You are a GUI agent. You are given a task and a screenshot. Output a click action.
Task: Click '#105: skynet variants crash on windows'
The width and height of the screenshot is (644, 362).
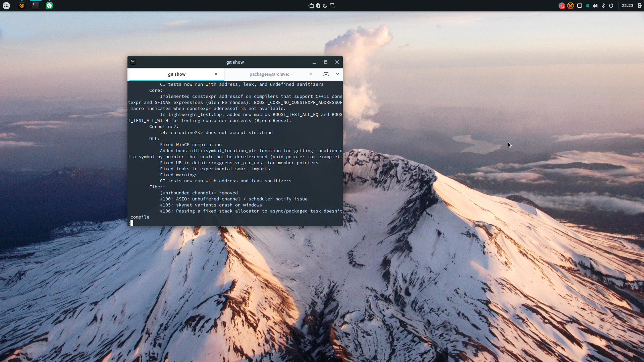(x=211, y=205)
